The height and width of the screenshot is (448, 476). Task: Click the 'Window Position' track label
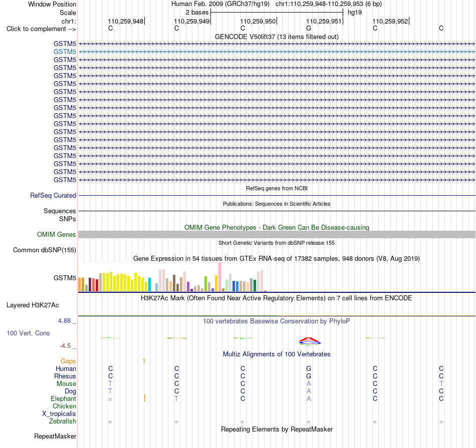click(52, 4)
